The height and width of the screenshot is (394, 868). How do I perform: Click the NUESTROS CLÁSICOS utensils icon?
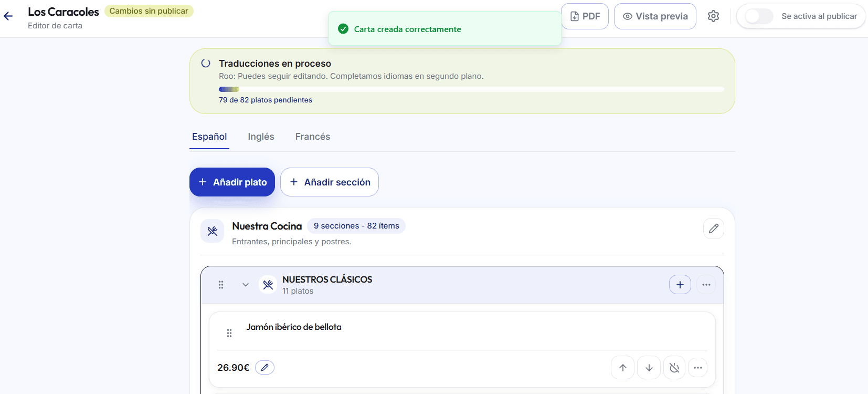coord(268,285)
